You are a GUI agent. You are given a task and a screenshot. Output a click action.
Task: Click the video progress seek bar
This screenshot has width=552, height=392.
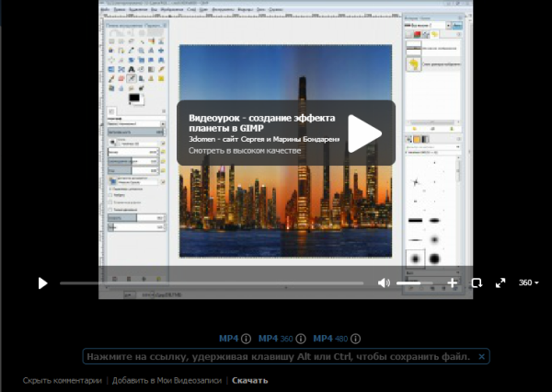point(212,283)
